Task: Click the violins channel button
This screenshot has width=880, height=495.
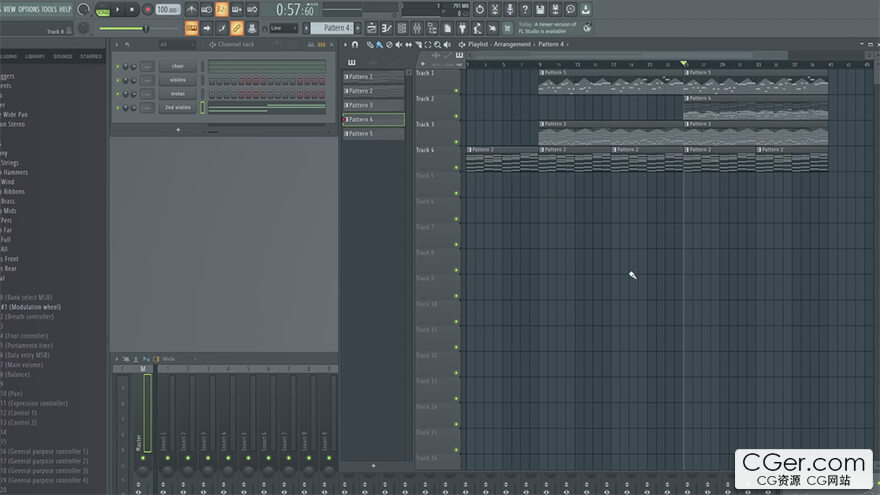Action: 177,80
